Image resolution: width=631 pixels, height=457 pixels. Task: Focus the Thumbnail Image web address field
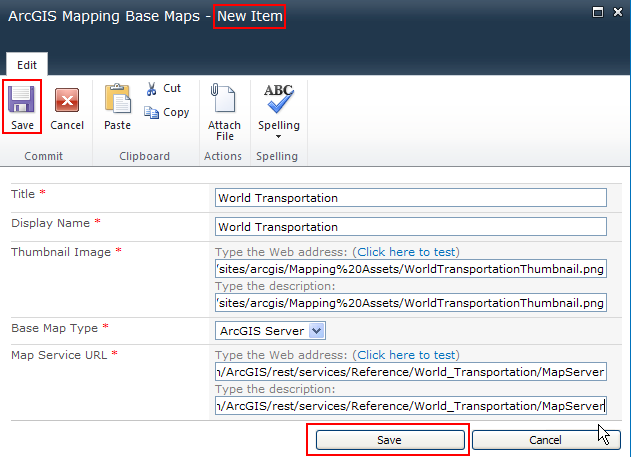pos(410,268)
